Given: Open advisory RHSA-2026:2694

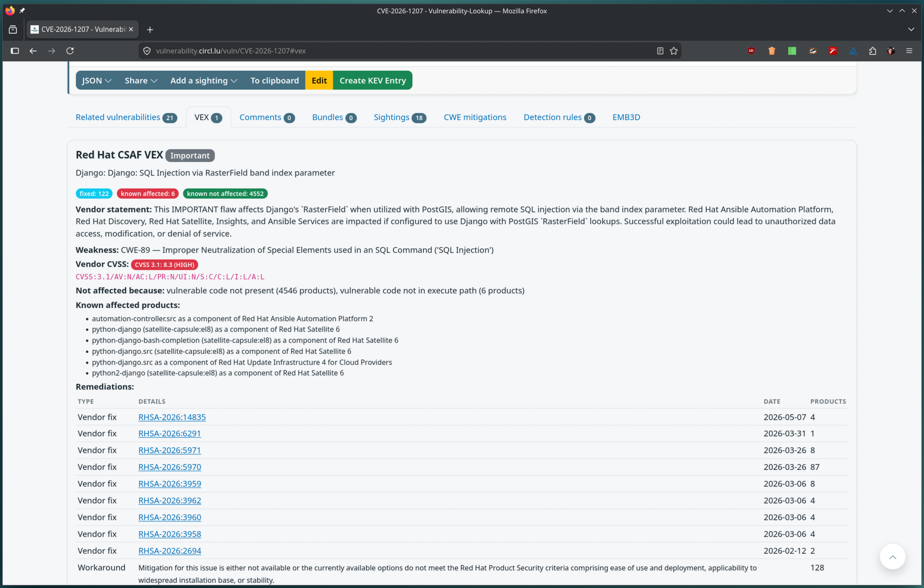Looking at the screenshot, I should [x=169, y=551].
